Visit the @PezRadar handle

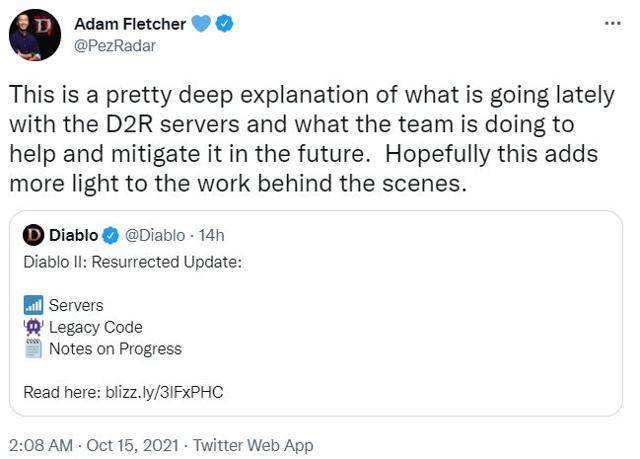click(115, 45)
